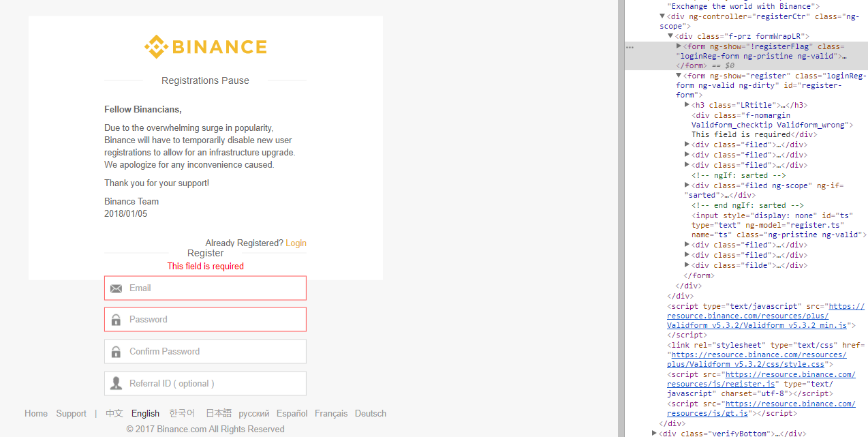Click the 'Fellow Binancians,' text
The image size is (868, 437).
coord(143,109)
